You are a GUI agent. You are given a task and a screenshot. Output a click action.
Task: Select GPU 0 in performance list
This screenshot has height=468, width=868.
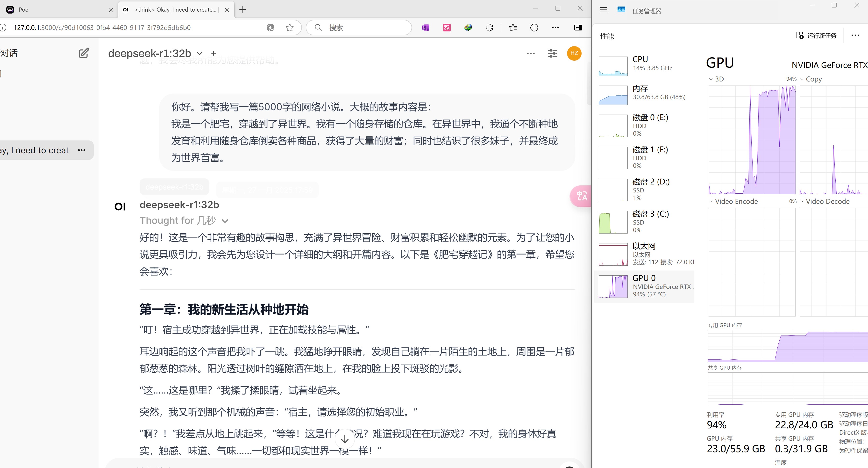coord(644,286)
